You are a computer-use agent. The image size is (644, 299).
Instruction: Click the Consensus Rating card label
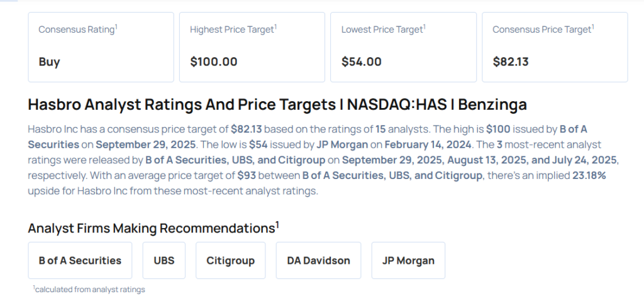point(77,30)
